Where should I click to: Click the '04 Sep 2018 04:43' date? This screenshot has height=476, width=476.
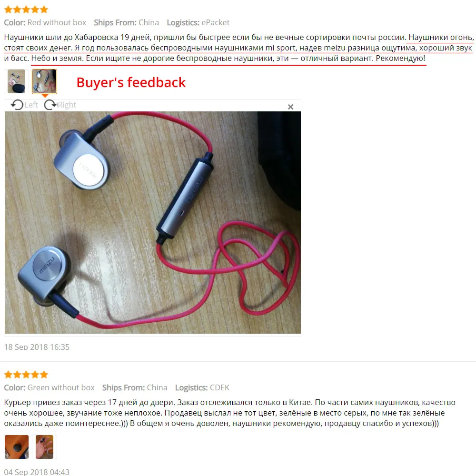[37, 472]
